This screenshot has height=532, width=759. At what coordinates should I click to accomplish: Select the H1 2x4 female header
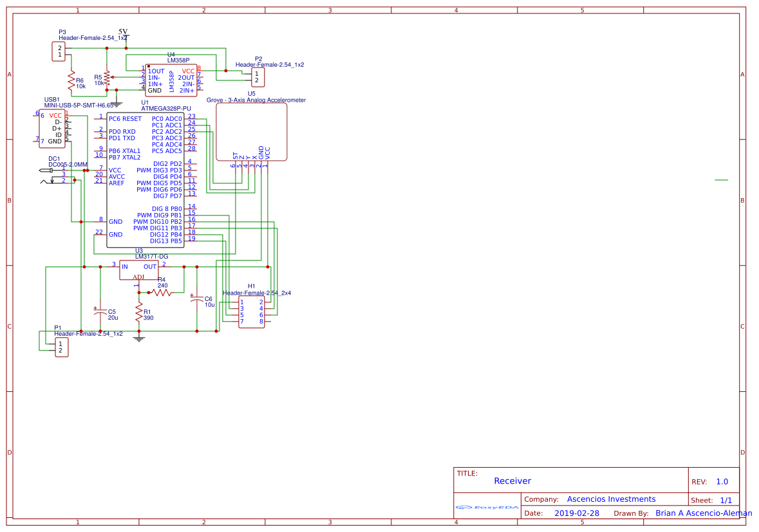(251, 311)
